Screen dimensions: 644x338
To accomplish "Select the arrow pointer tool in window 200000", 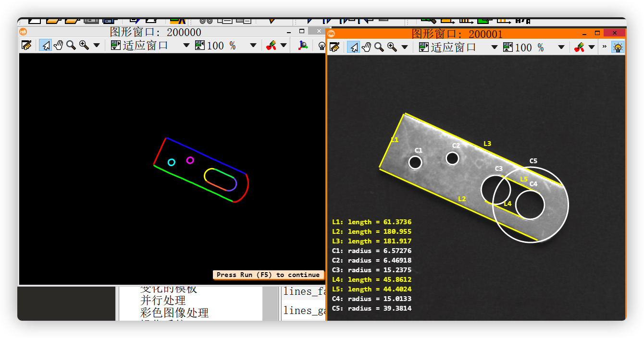I will tap(45, 45).
